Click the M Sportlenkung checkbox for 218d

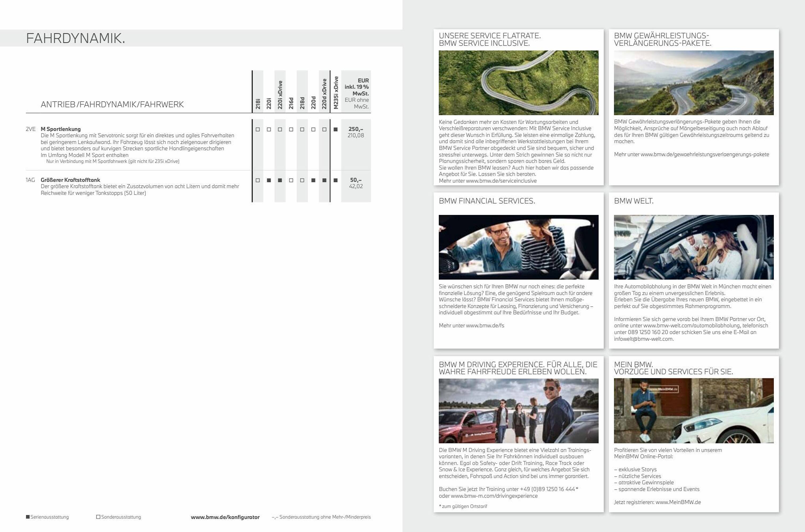[302, 129]
